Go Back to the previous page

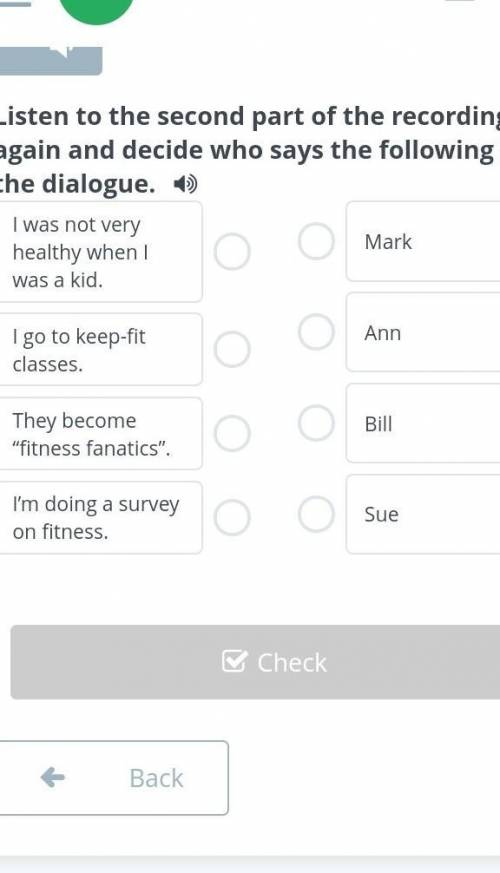[113, 778]
